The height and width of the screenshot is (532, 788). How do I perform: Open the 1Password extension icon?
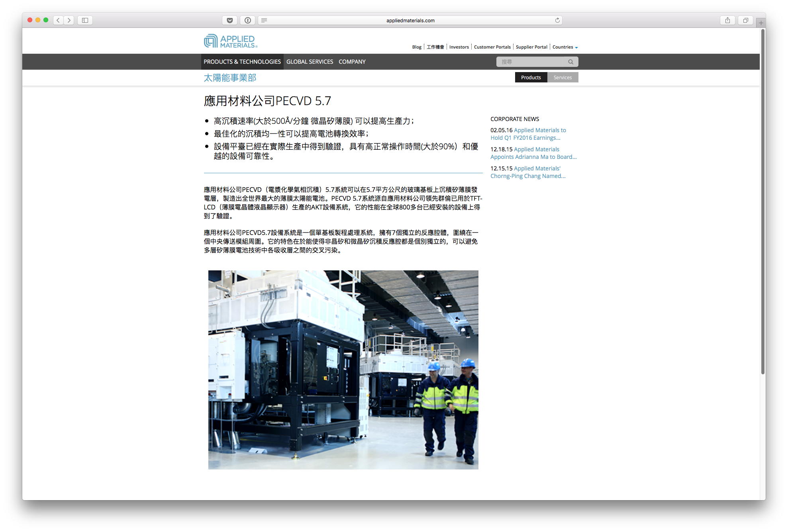(x=248, y=20)
